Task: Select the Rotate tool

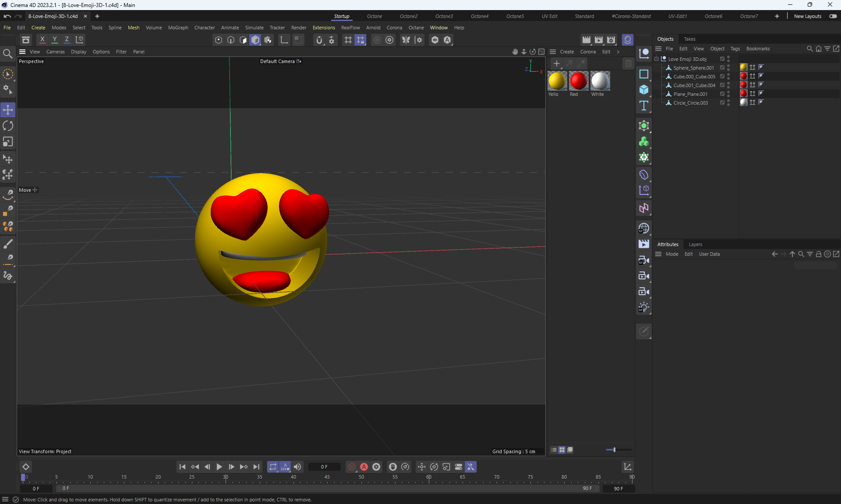Action: [8, 126]
